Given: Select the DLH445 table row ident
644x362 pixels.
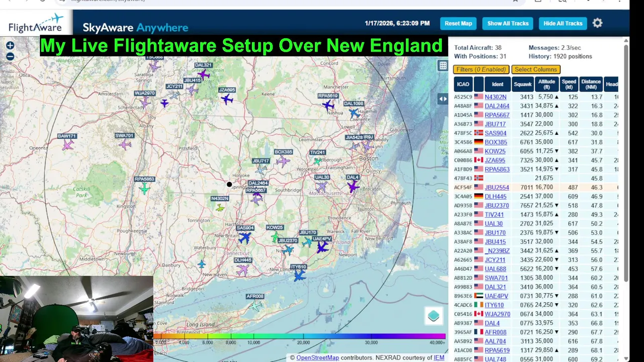Looking at the screenshot, I should 496,197.
